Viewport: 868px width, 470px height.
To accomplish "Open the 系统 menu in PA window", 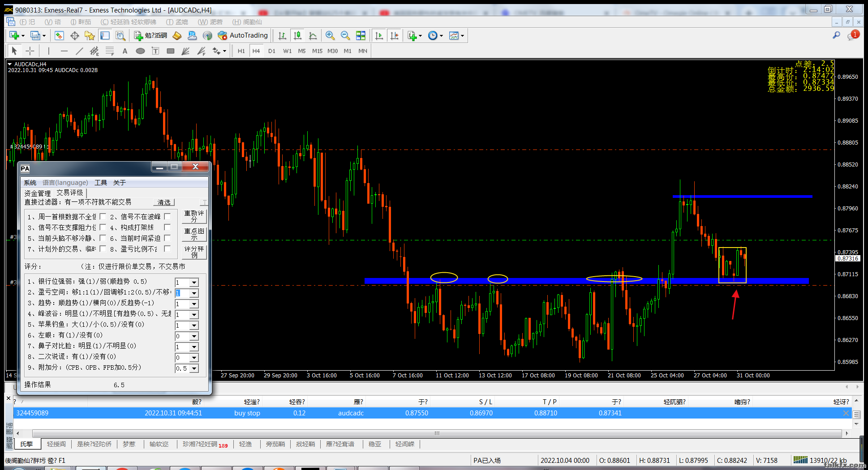I will pos(30,183).
